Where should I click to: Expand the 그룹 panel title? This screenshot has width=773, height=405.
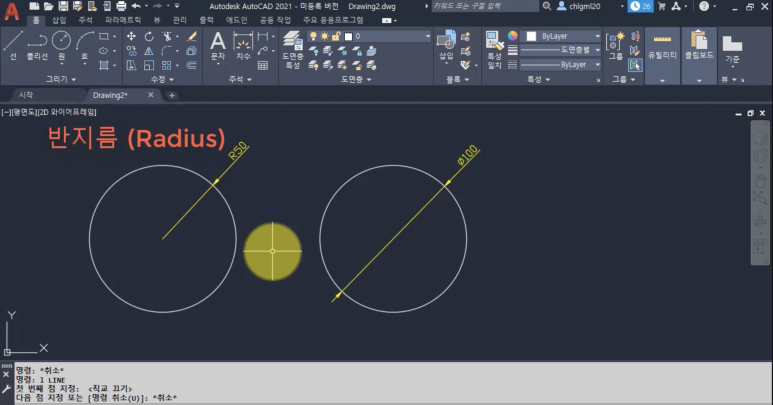(x=624, y=79)
